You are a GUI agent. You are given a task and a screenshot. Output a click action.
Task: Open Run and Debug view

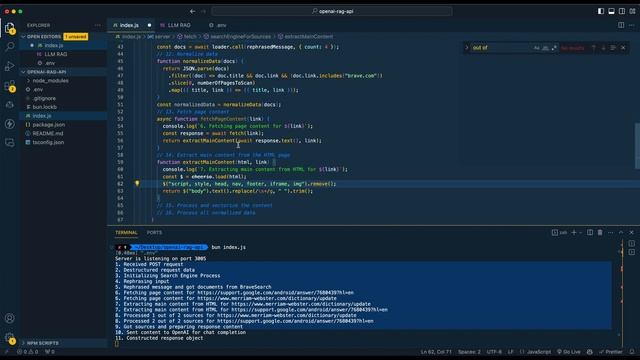click(x=10, y=66)
